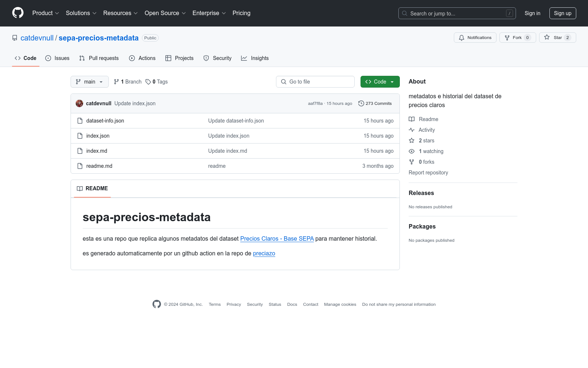Expand the Product menu
Image resolution: width=588 pixels, height=368 pixels.
tap(46, 13)
